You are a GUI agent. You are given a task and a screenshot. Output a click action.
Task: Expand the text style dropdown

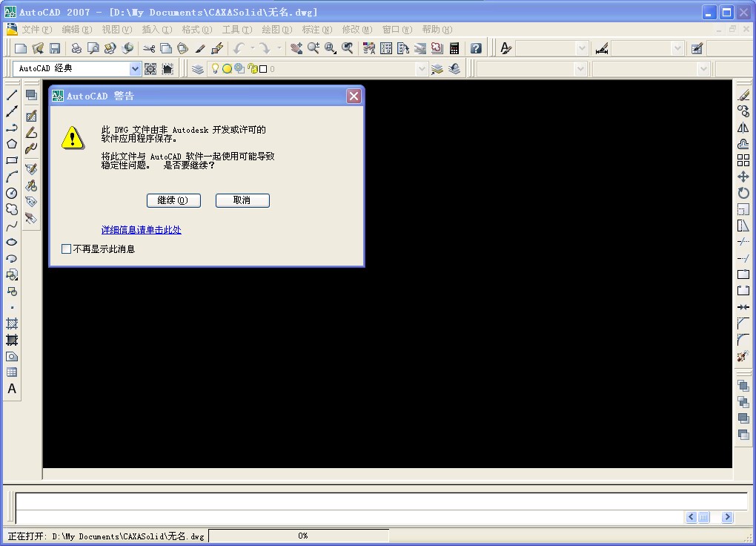(582, 48)
